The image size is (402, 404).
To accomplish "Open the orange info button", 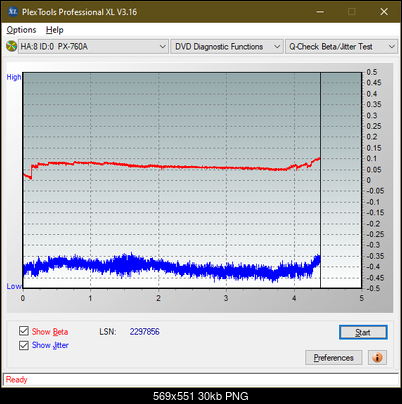I will click(x=377, y=358).
